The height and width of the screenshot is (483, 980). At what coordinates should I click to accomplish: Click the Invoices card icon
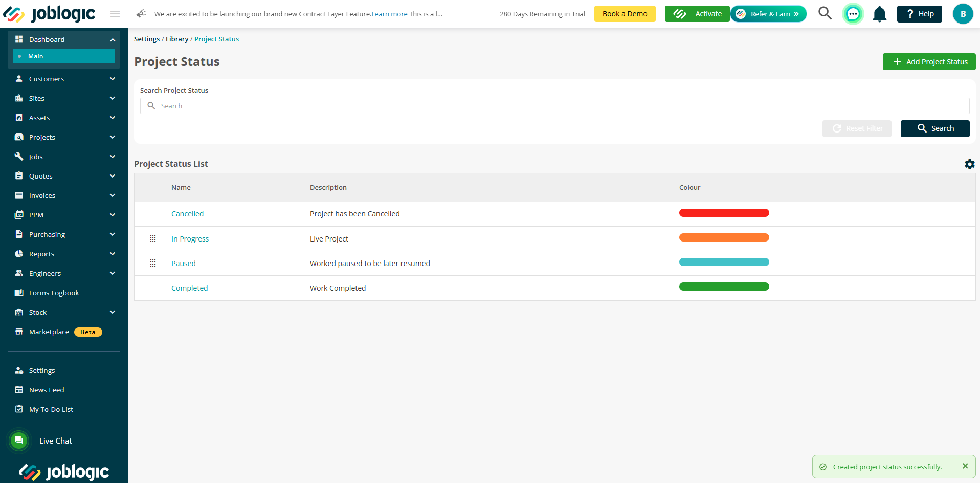pos(19,195)
